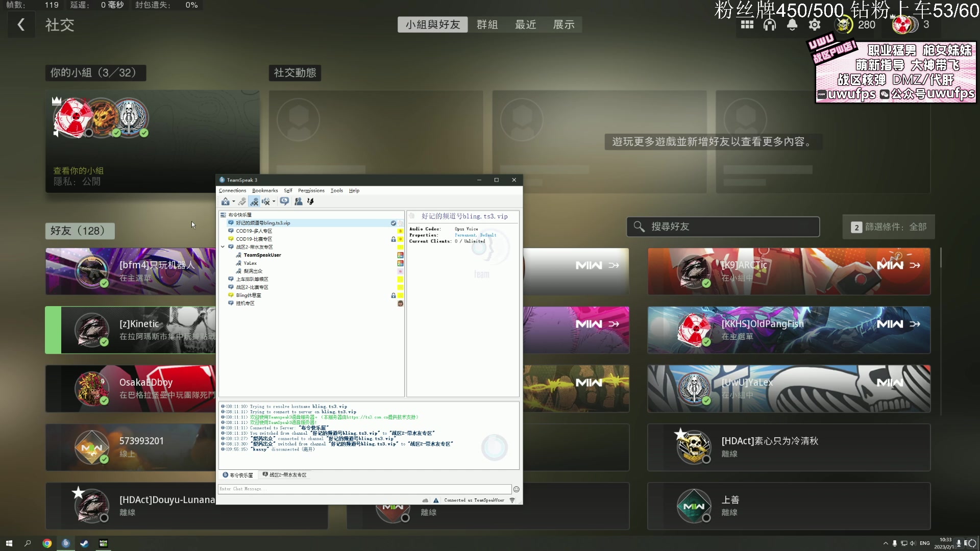Click 查看你的小組 link

pos(78,170)
